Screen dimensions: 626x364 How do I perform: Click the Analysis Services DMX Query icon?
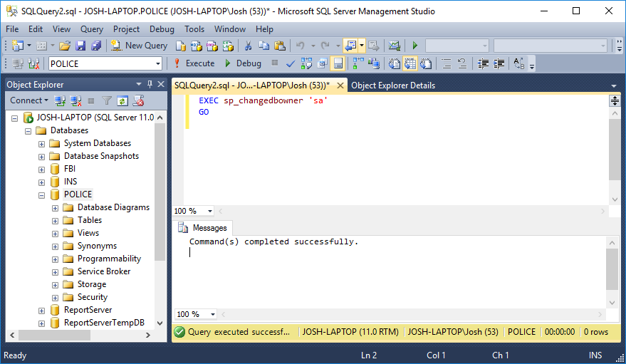click(212, 46)
